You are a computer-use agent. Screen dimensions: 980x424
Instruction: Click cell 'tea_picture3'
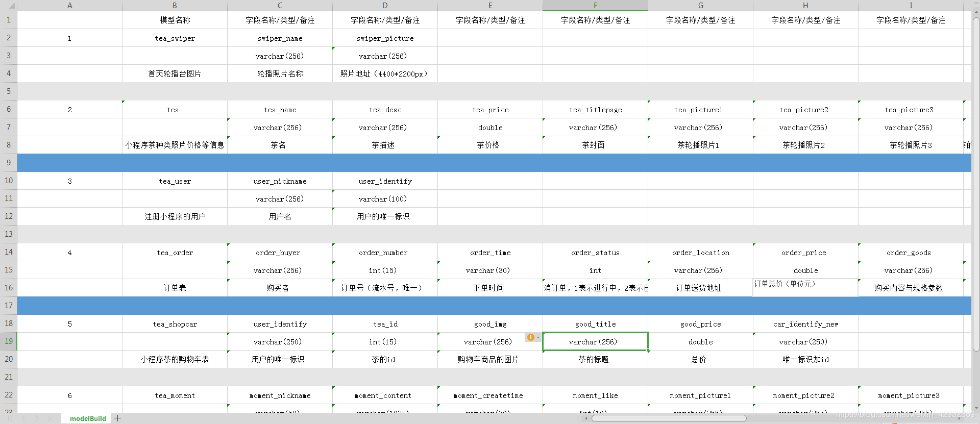[x=911, y=110]
